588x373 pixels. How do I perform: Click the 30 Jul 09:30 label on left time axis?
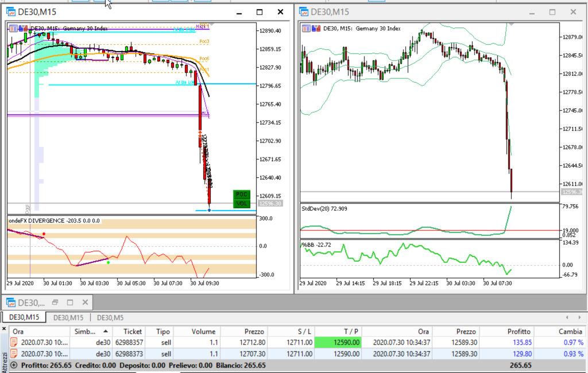[204, 283]
